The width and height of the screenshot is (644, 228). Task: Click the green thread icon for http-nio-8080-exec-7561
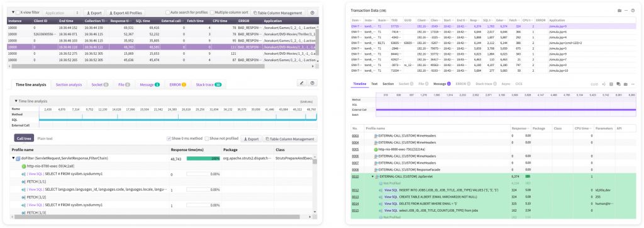(x=376, y=149)
